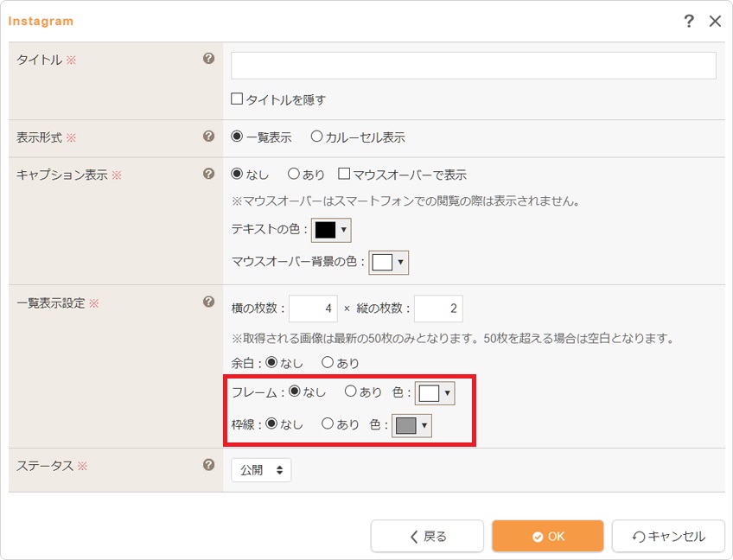Show help for the 表示形式 row
Screen dimensions: 733x560
pos(208,136)
